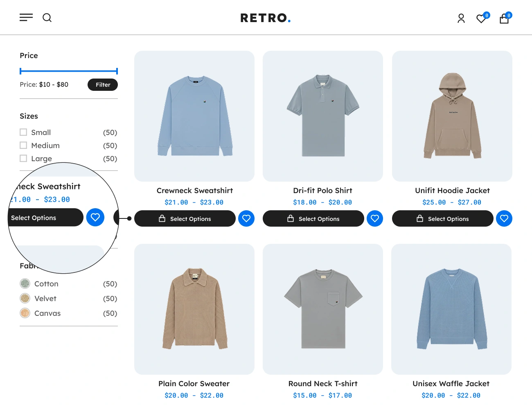Click Dri-fit Polo Shirt title
This screenshot has width=532, height=405.
323,191
